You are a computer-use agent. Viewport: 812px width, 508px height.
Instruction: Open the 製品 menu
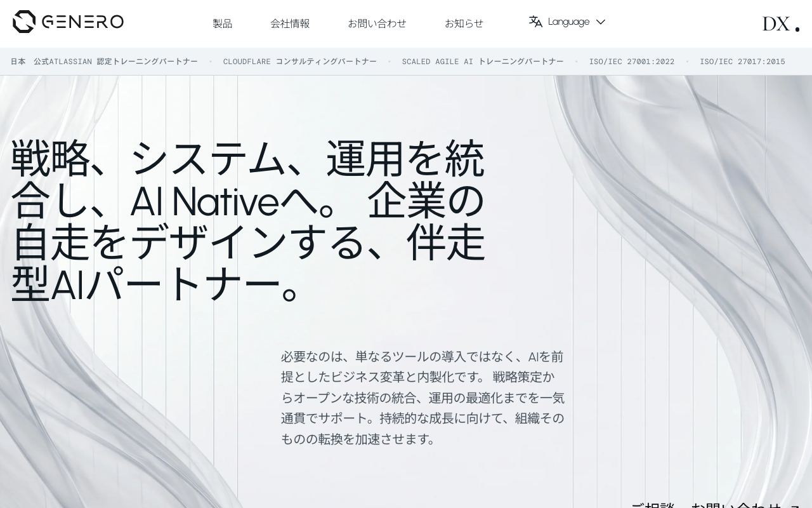pyautogui.click(x=223, y=23)
